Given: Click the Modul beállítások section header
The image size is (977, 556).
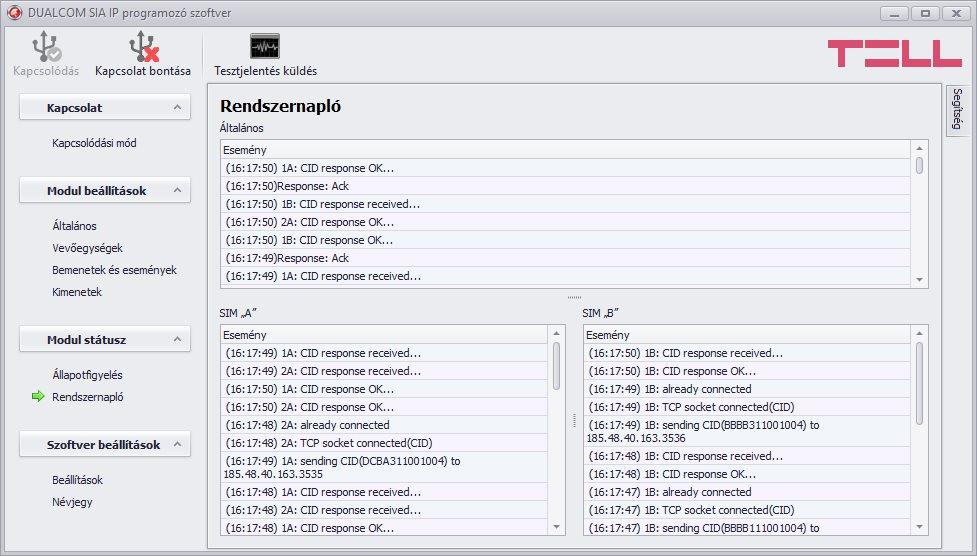Looking at the screenshot, I should [105, 190].
